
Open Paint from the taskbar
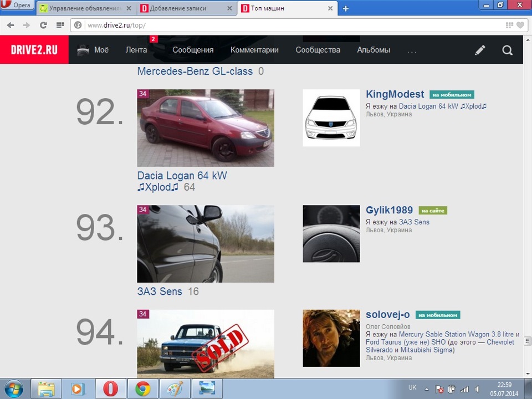click(x=175, y=389)
